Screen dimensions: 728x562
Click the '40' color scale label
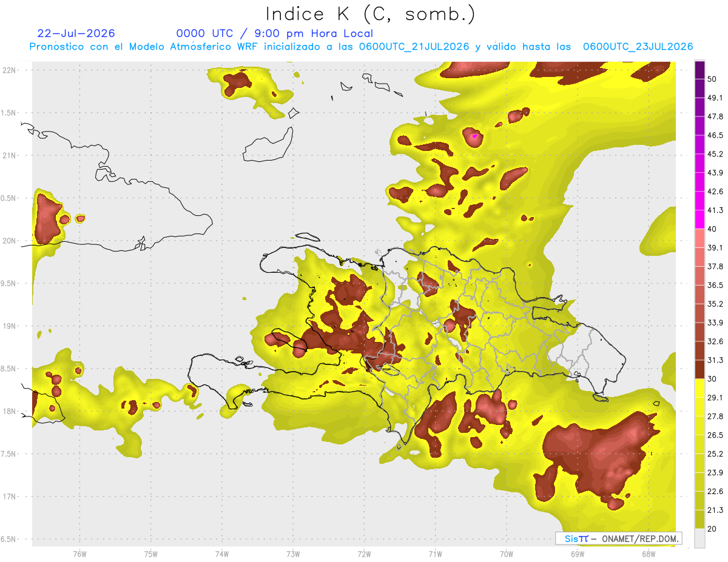[x=713, y=229]
